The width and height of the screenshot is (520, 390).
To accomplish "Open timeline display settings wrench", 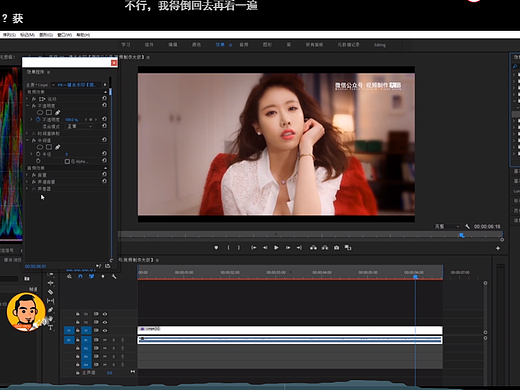I will click(114, 276).
